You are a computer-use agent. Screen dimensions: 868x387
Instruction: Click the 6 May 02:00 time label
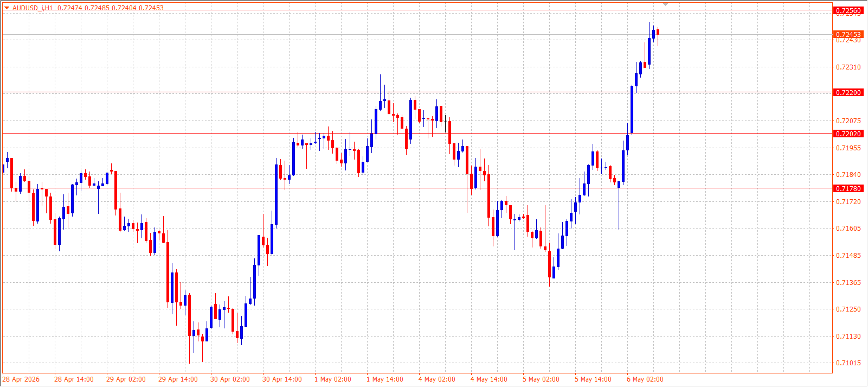[645, 379]
